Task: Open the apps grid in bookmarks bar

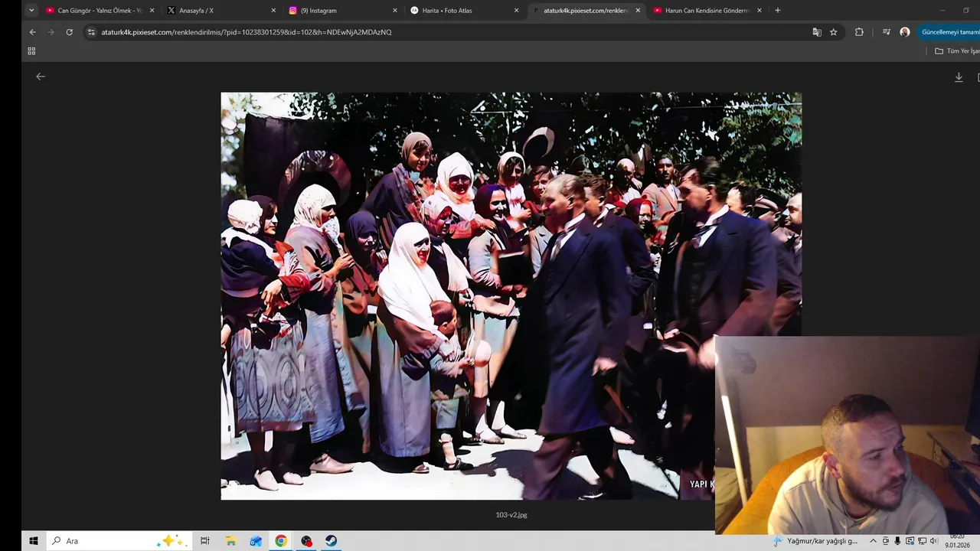Action: tap(31, 51)
